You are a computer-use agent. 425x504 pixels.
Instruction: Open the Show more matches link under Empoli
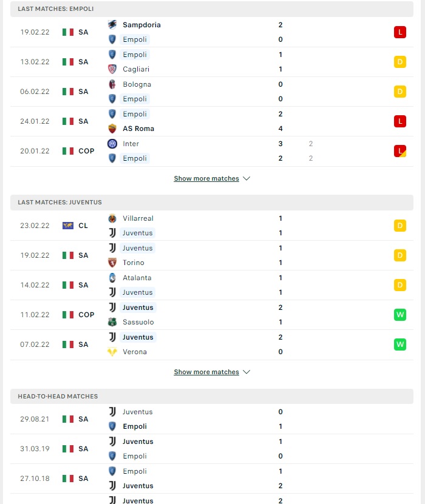(206, 178)
